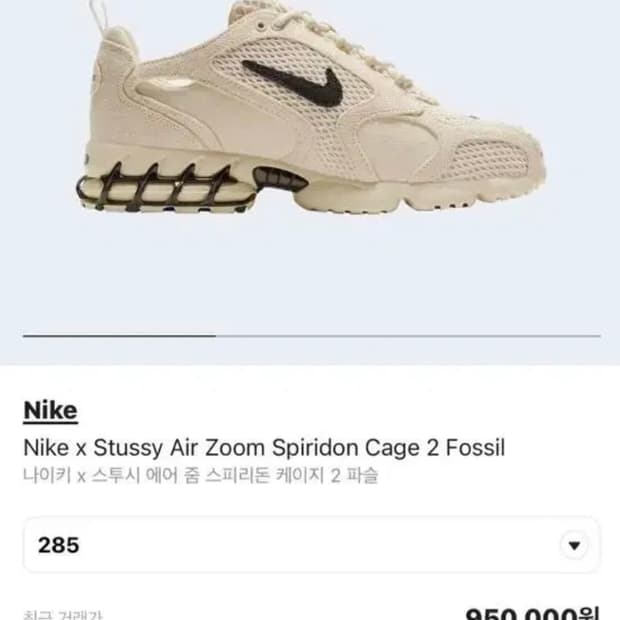Expand the 285 size dropdown arrow
This screenshot has height=620, width=620.
pos(574,546)
